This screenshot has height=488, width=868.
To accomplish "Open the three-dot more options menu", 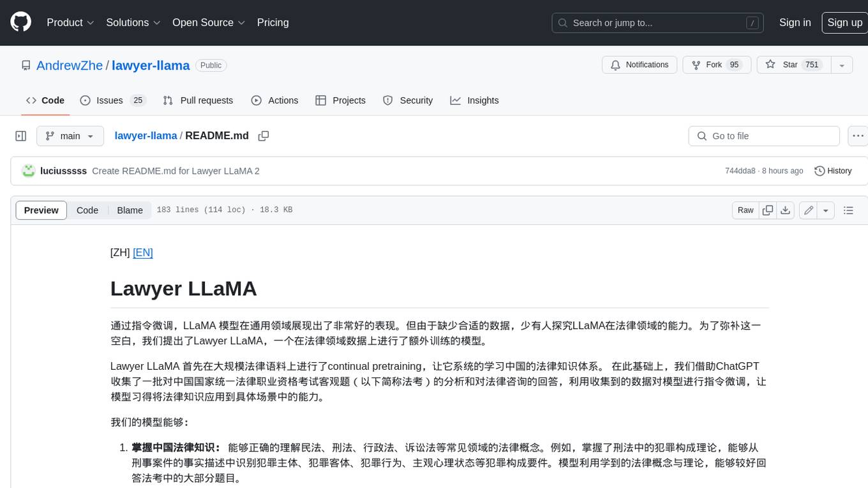I will tap(858, 136).
